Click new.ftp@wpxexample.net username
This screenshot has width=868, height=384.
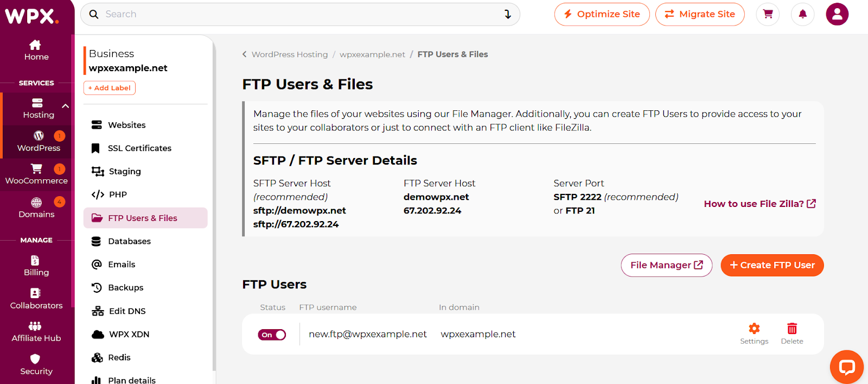[x=368, y=334]
